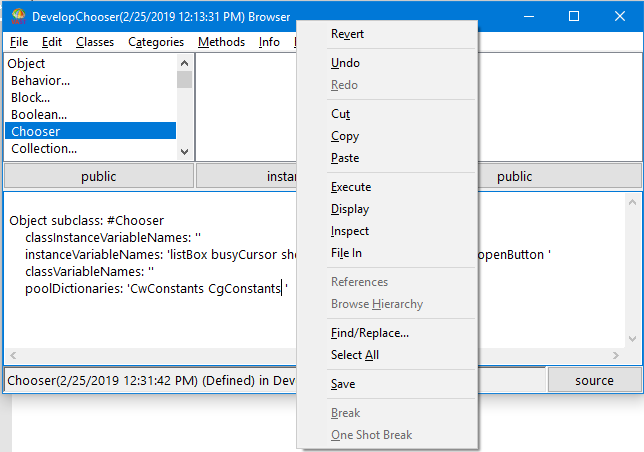
Task: Expand the Behavior... class in the list
Action: pyautogui.click(x=40, y=80)
